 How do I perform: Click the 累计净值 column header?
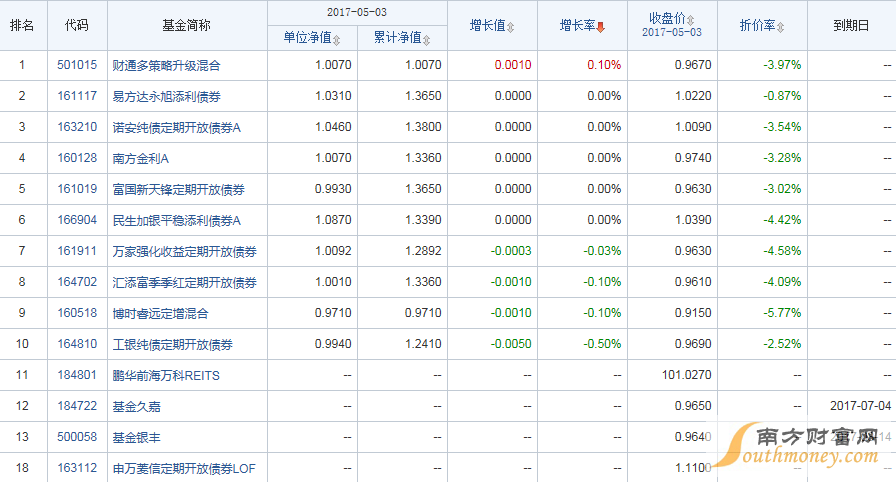[397, 38]
